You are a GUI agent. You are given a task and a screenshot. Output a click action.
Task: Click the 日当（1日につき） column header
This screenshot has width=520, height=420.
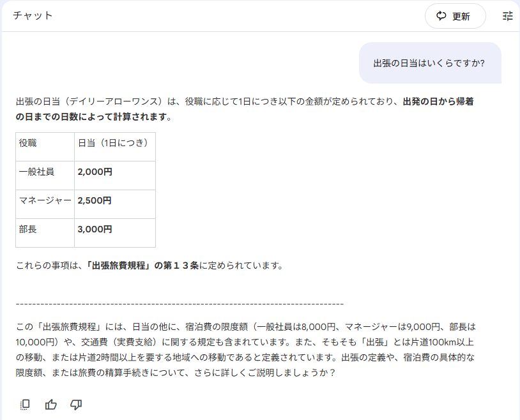click(114, 142)
